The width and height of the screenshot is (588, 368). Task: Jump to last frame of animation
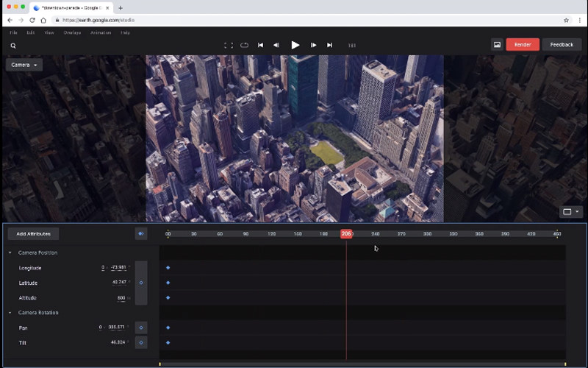coord(330,45)
